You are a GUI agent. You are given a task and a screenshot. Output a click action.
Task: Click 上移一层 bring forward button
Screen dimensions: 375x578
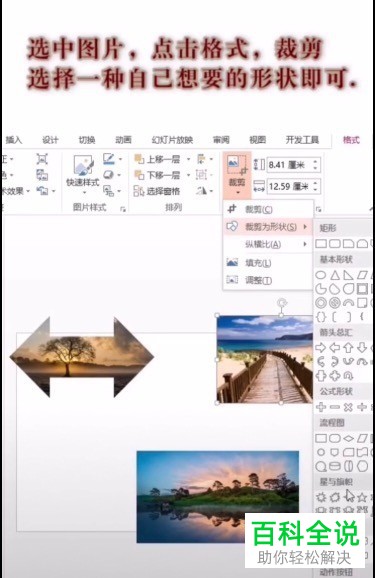point(157,159)
